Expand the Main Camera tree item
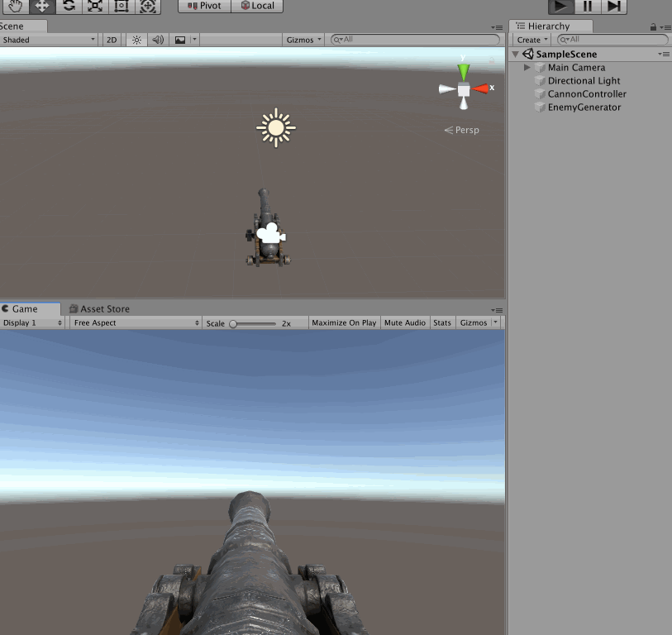The width and height of the screenshot is (672, 635). (x=527, y=68)
